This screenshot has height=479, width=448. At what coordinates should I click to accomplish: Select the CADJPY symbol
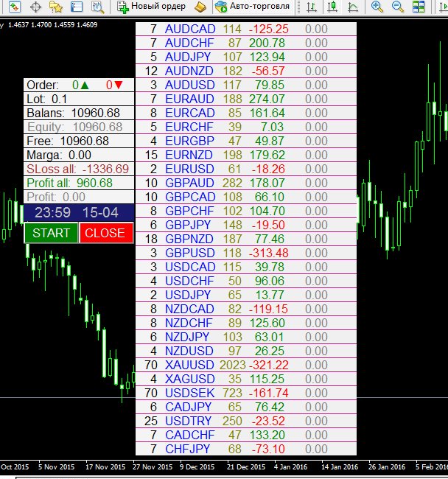pyautogui.click(x=188, y=408)
